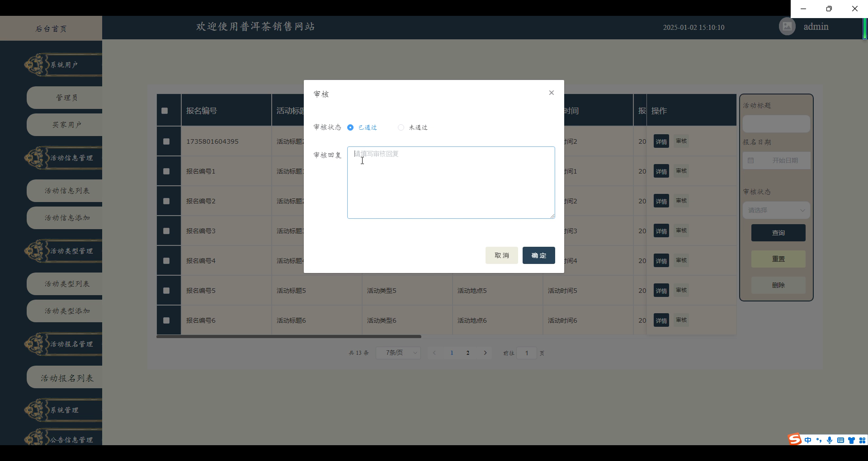Image resolution: width=868 pixels, height=461 pixels.
Task: Toggle the 中 Chinese input mode icon
Action: pos(808,440)
